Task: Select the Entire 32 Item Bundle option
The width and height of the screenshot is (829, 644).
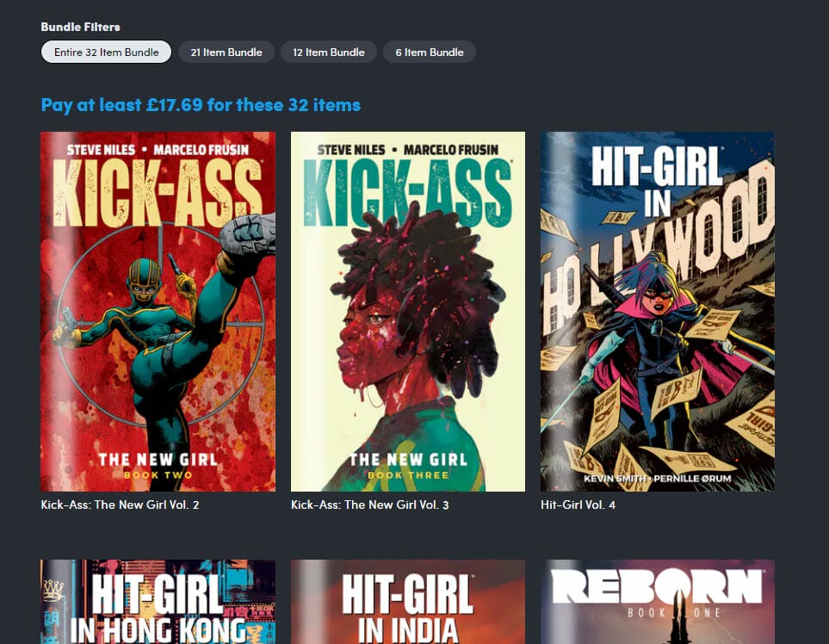Action: [106, 52]
